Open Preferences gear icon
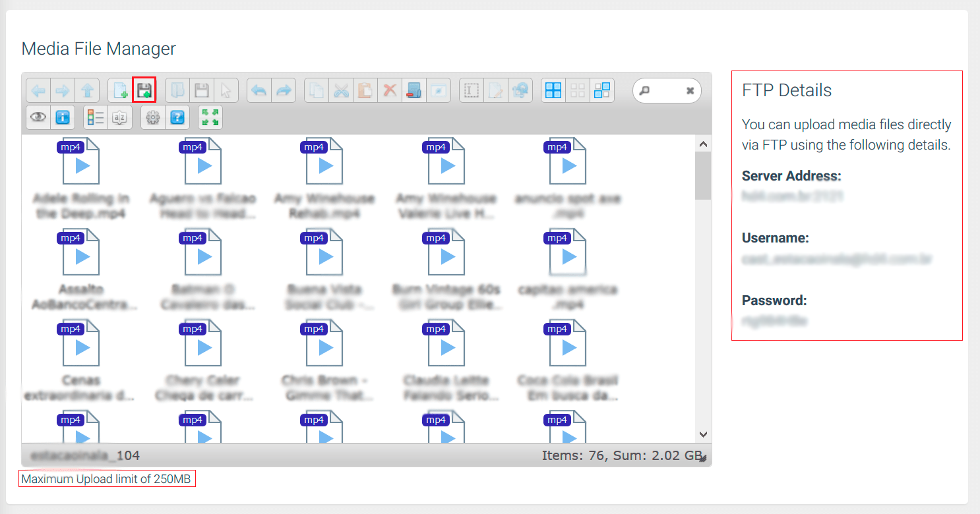980x514 pixels. point(153,117)
